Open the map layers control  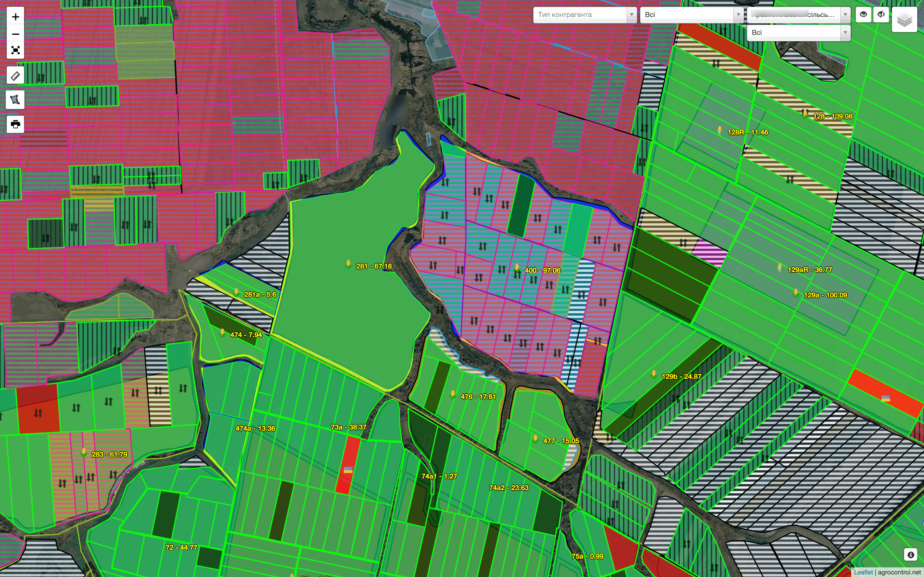pyautogui.click(x=904, y=20)
